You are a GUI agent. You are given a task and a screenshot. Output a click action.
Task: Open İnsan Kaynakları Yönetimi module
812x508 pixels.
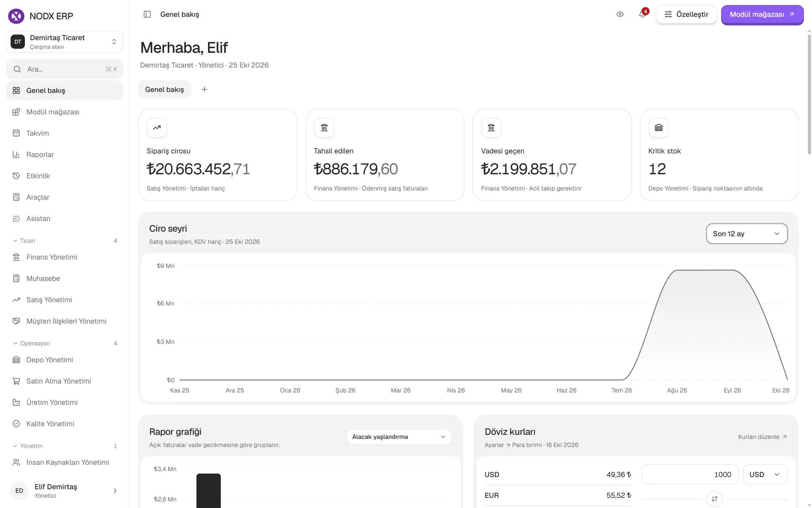65,462
